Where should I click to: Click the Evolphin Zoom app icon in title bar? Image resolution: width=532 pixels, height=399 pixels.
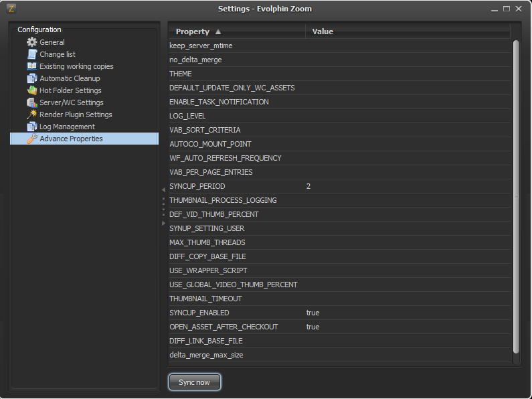click(11, 9)
